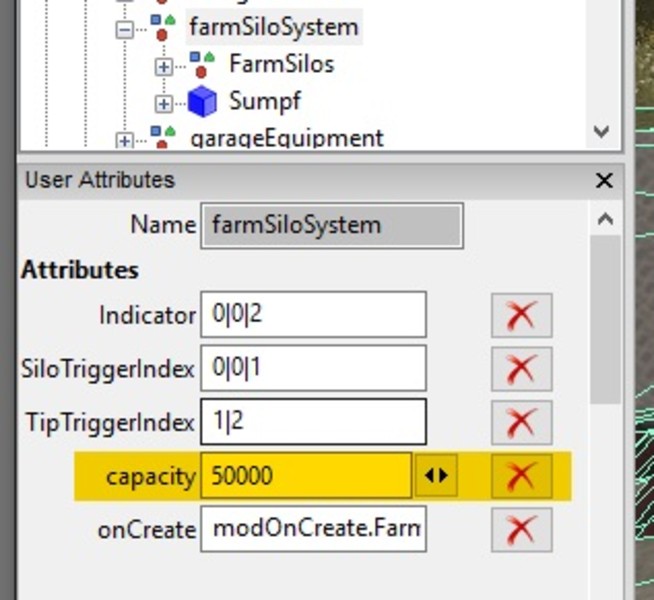Delete the Indicator attribute with red X
The image size is (654, 600).
coord(521,315)
